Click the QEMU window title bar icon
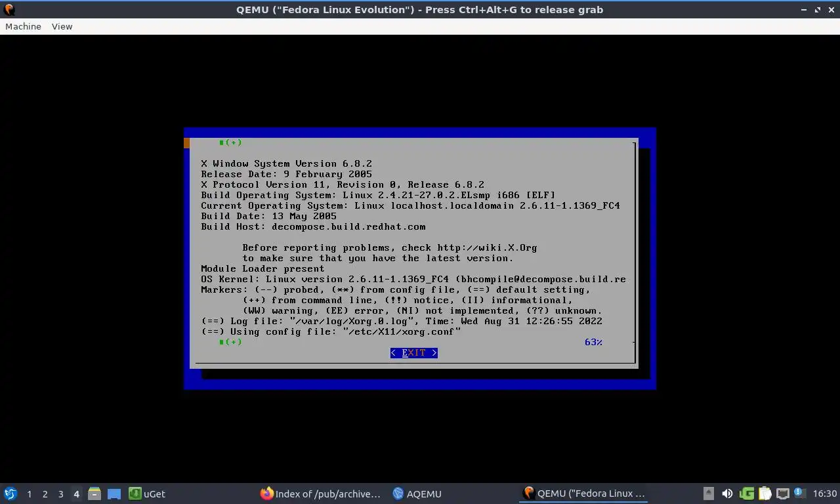 pos(9,9)
